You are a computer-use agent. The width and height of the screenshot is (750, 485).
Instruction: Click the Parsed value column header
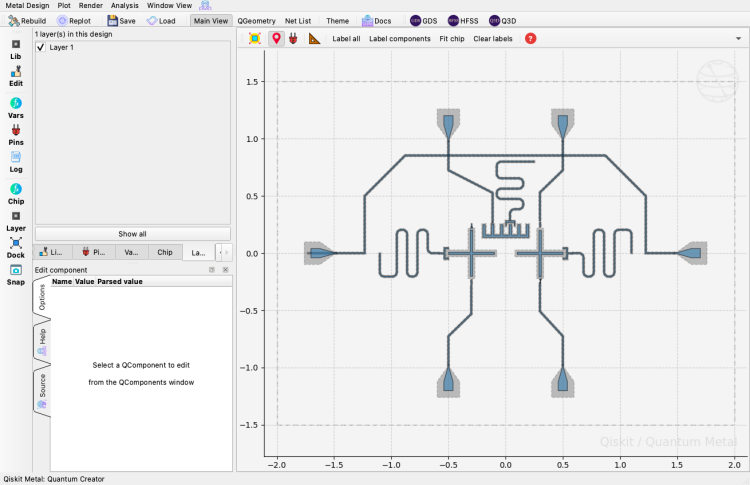(120, 281)
